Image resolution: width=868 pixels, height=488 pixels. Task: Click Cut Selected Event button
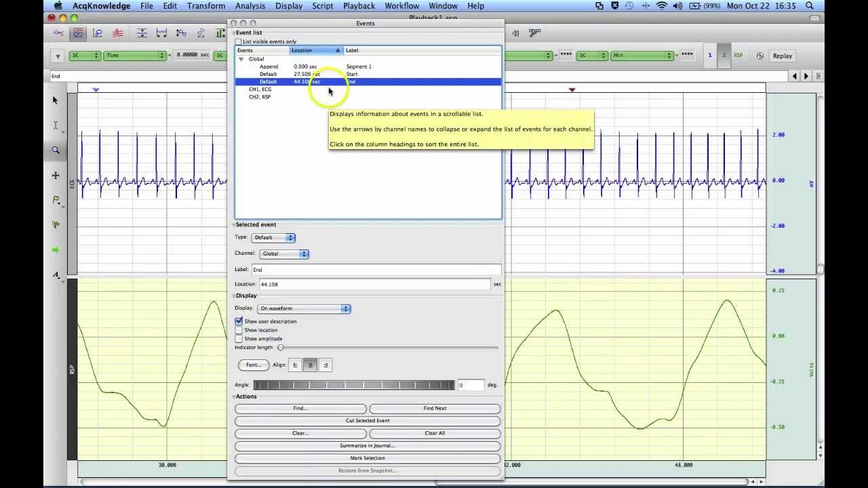tap(368, 421)
